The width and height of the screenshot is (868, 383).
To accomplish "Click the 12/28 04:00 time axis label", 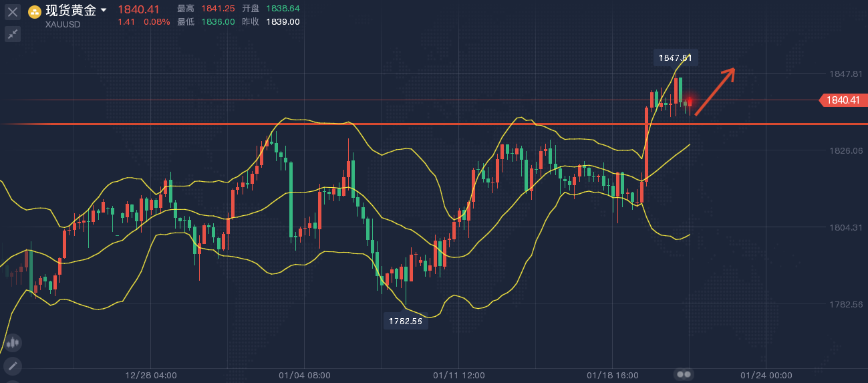I will pyautogui.click(x=151, y=375).
